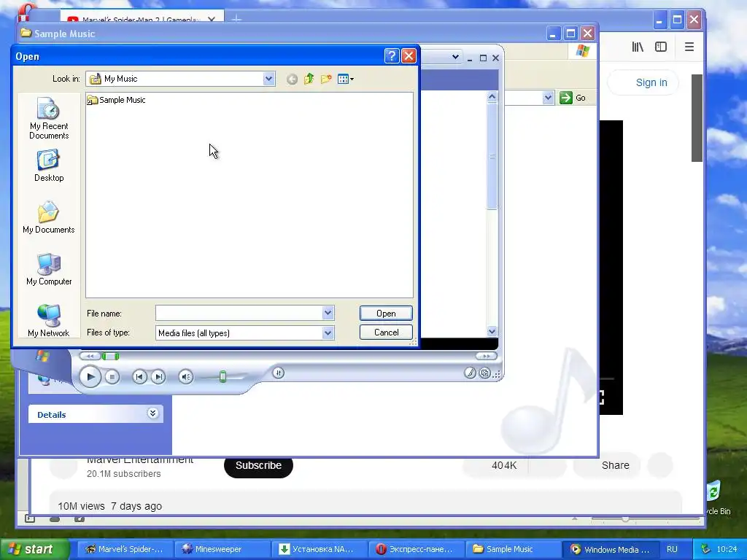Switch to Windows Media Player taskbar item
Viewport: 747px width, 560px height.
pos(611,549)
